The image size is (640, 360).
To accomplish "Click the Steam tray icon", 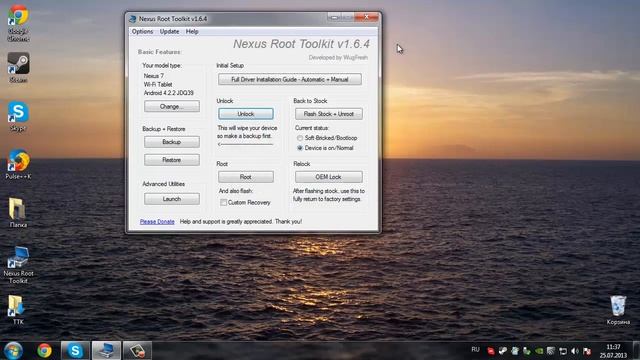I will (503, 351).
